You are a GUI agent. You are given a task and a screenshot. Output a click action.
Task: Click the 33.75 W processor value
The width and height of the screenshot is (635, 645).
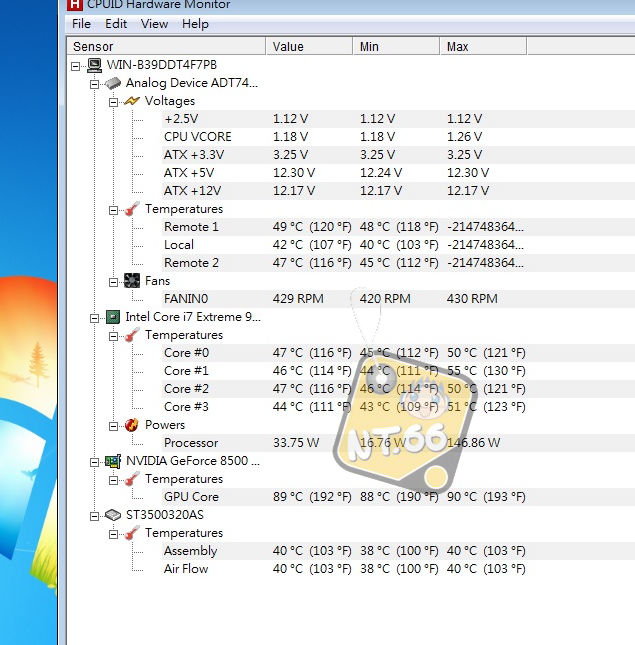[x=296, y=443]
